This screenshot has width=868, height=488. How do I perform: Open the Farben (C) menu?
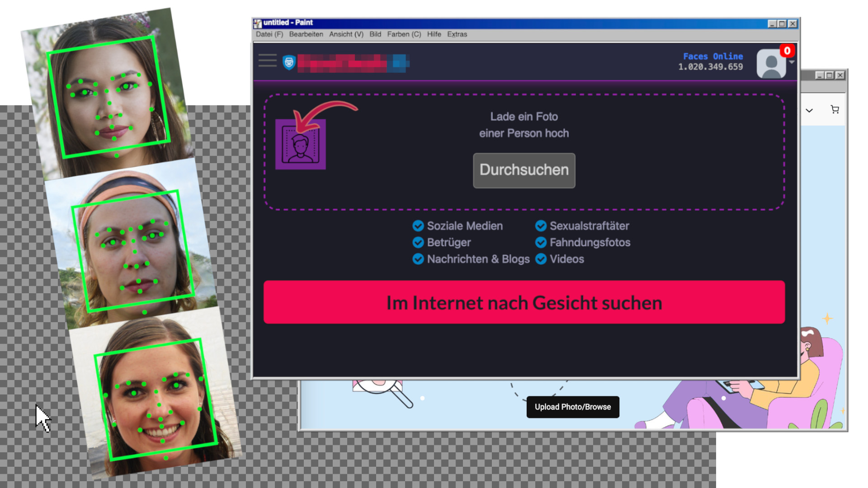pos(404,34)
